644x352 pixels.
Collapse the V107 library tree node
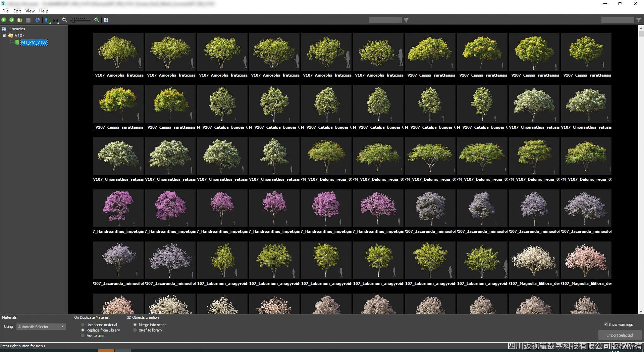click(4, 35)
